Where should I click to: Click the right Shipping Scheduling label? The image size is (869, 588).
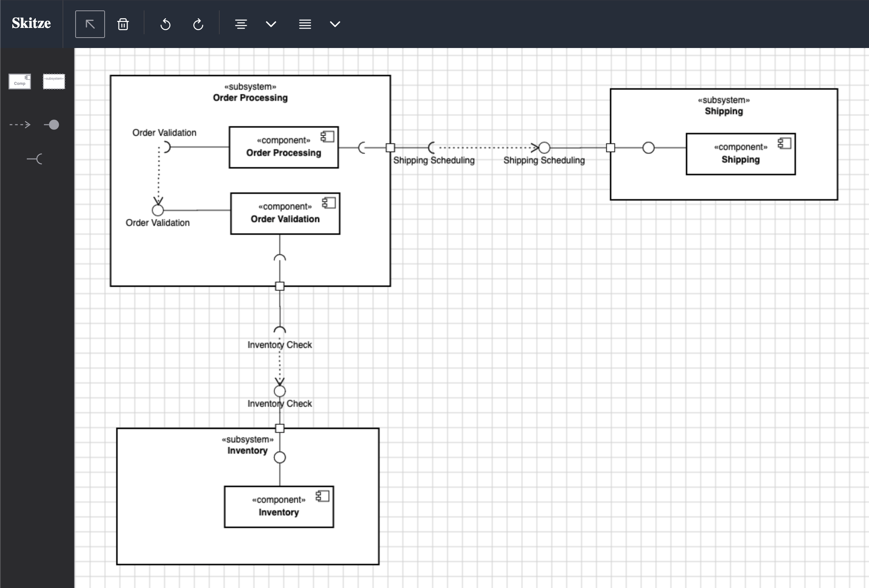pos(544,160)
